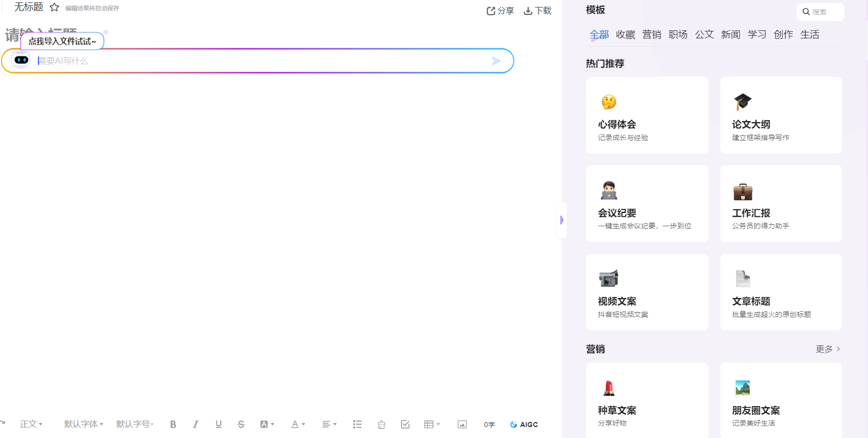The height and width of the screenshot is (438, 868).
Task: Select the 营销 template tab
Action: (x=652, y=34)
